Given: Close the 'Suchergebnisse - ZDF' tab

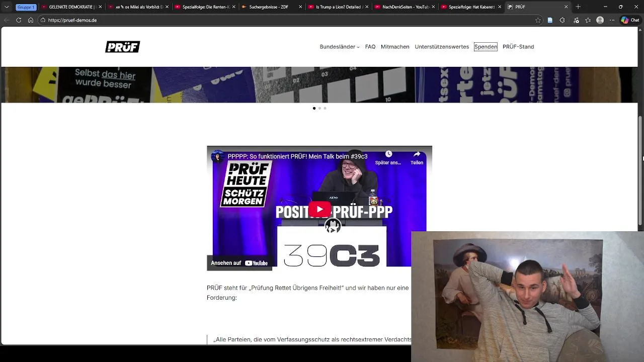Looking at the screenshot, I should pyautogui.click(x=300, y=7).
